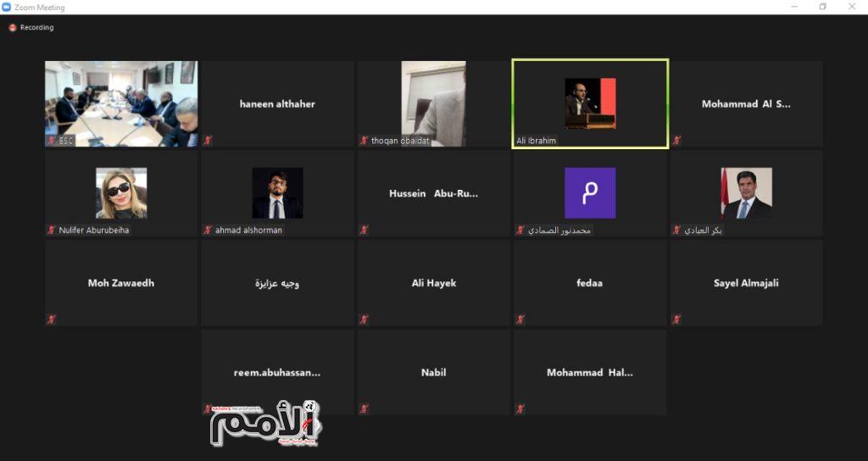Click muted mic icon on Nabil tile

364,409
